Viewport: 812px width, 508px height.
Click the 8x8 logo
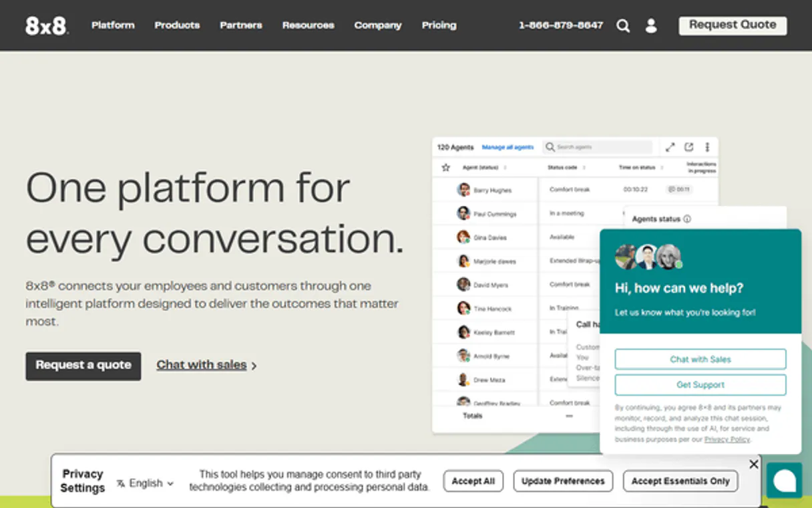pos(46,25)
